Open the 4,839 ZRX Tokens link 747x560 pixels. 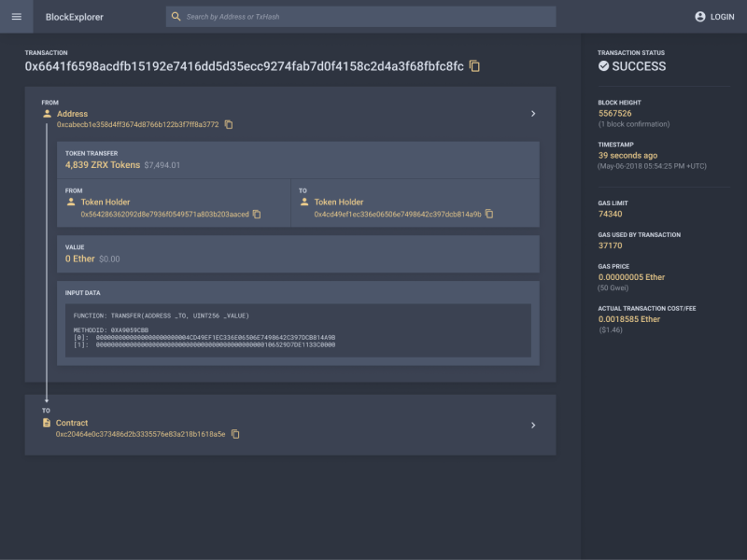point(103,165)
